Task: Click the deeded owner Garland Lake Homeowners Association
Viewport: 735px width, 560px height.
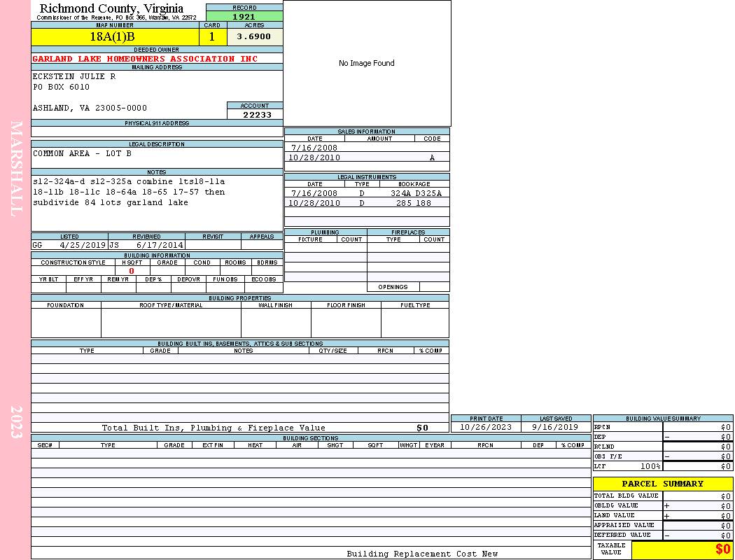Action: [145, 59]
